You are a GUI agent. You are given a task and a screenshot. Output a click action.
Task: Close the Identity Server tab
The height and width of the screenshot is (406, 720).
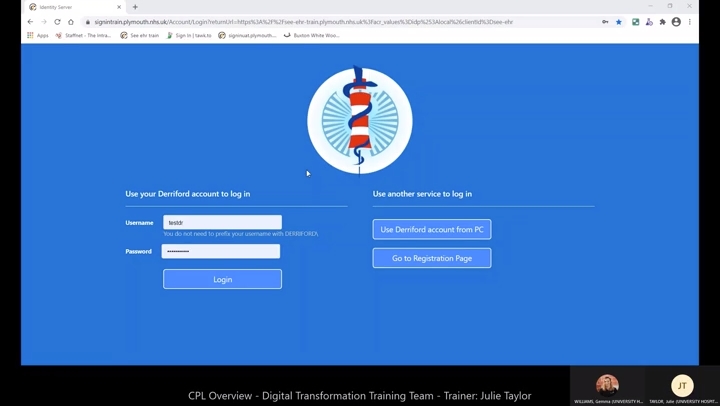119,7
